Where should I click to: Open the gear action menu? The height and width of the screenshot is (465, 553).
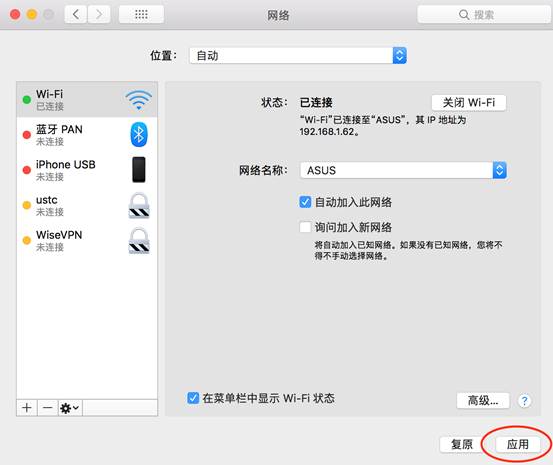[69, 408]
